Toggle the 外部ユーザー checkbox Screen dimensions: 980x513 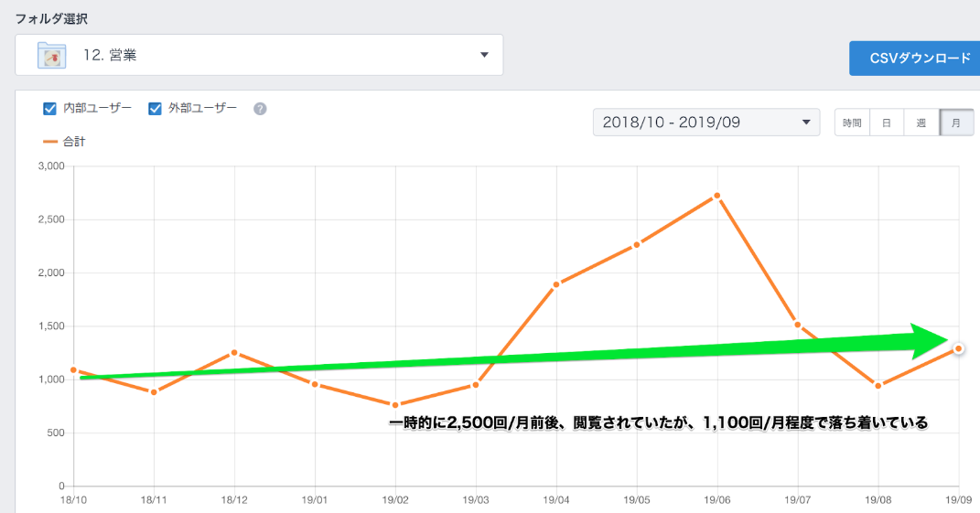pyautogui.click(x=156, y=109)
